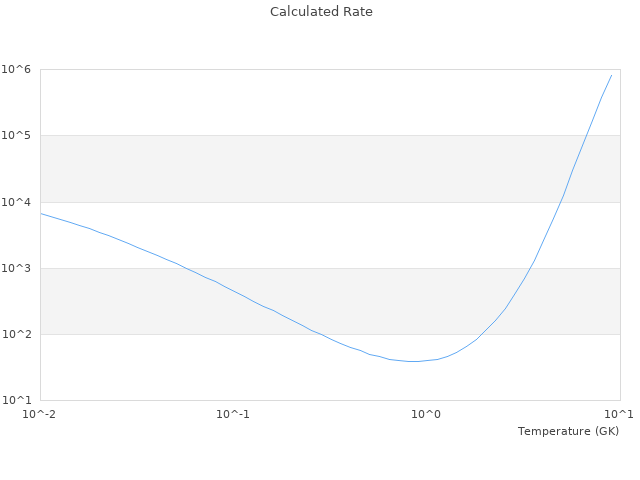Image resolution: width=640 pixels, height=480 pixels.
Task: Click the 10^-1 x-axis tick label
Action: coord(233,414)
